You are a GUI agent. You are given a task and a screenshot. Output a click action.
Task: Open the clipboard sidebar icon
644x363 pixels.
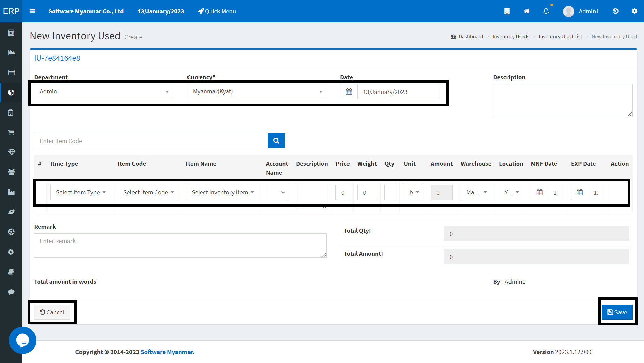11,112
